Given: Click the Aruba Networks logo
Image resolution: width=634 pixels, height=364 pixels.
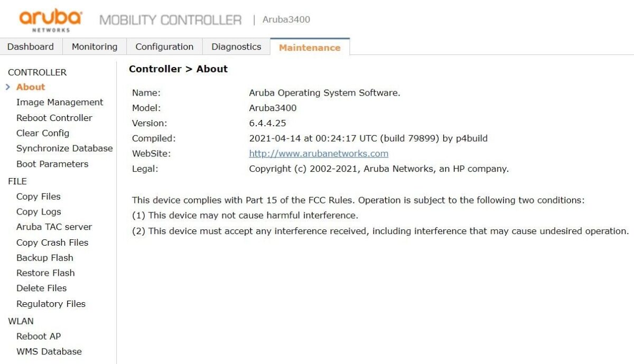Looking at the screenshot, I should tap(51, 20).
